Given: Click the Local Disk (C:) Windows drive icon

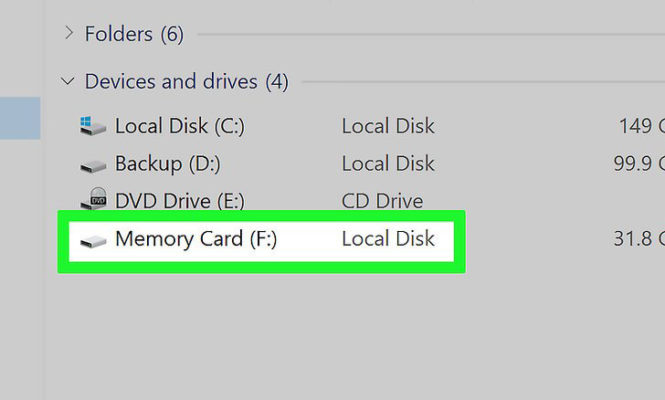Looking at the screenshot, I should 93,126.
